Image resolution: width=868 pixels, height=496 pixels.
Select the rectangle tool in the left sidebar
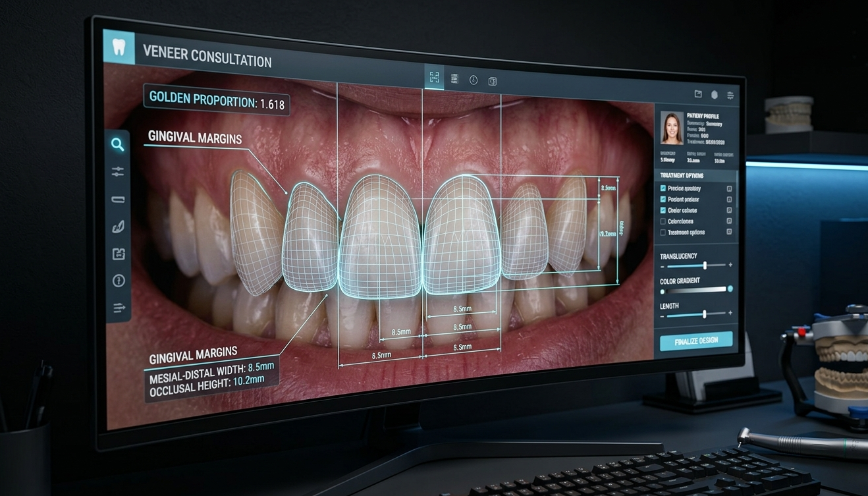119,200
